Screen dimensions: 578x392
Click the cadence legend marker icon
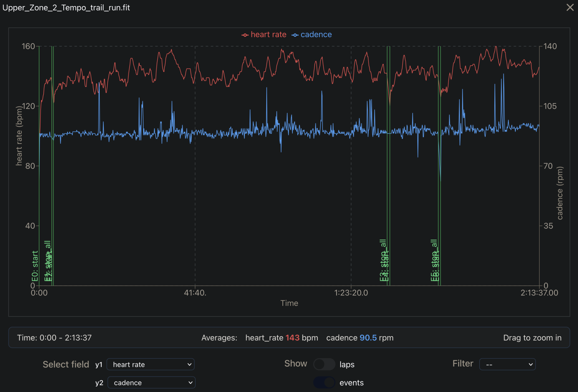click(295, 35)
